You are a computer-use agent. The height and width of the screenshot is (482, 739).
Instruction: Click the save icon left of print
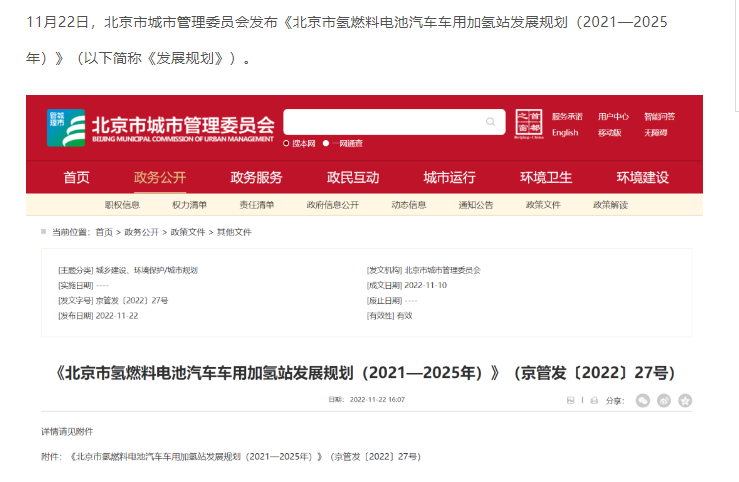(571, 400)
